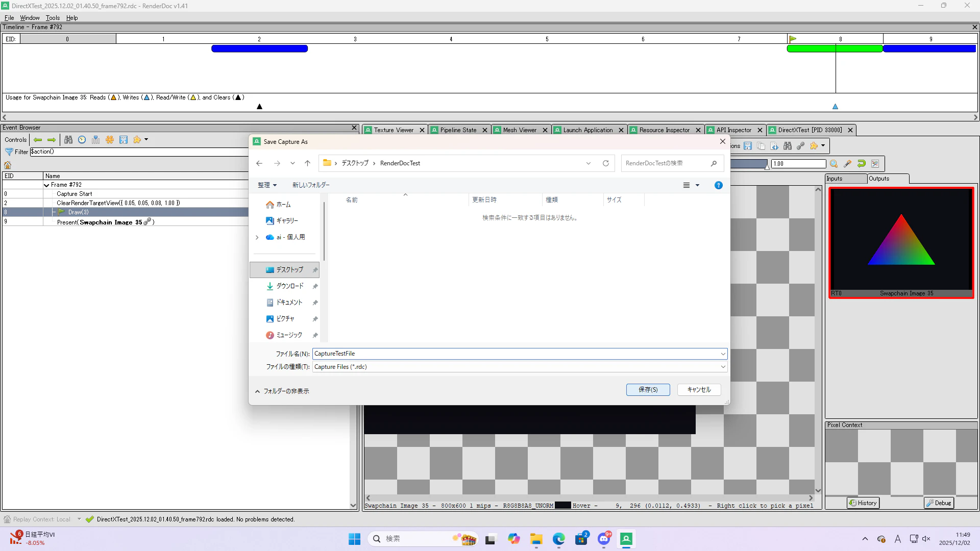Switch to the Pipeline State tab

click(458, 130)
